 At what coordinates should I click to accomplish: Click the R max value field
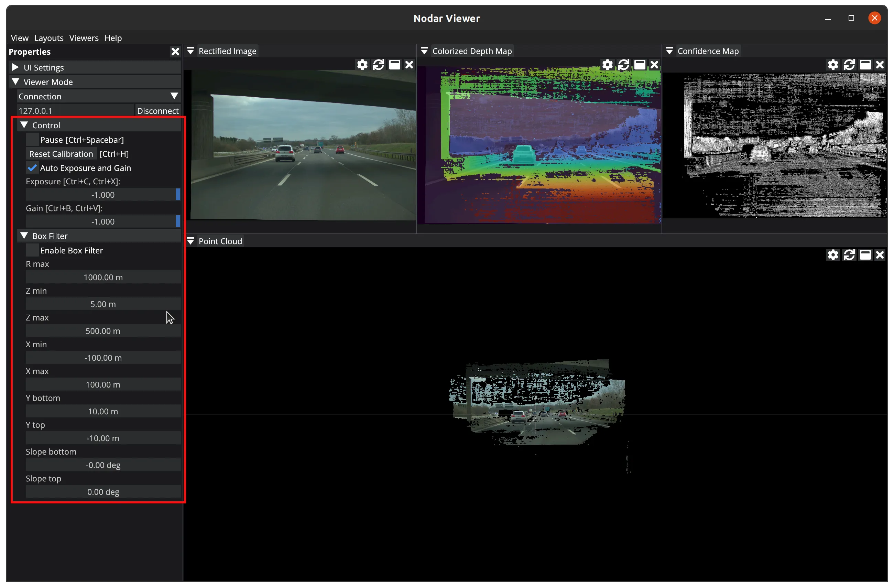click(x=102, y=277)
